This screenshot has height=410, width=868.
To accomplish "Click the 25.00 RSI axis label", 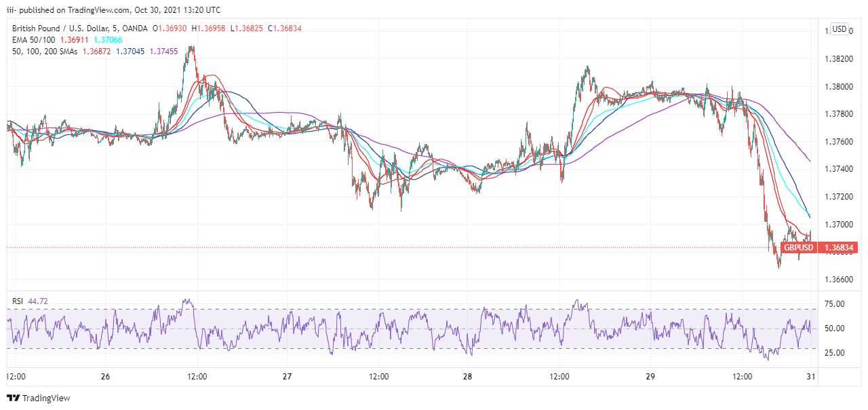I will coord(835,353).
